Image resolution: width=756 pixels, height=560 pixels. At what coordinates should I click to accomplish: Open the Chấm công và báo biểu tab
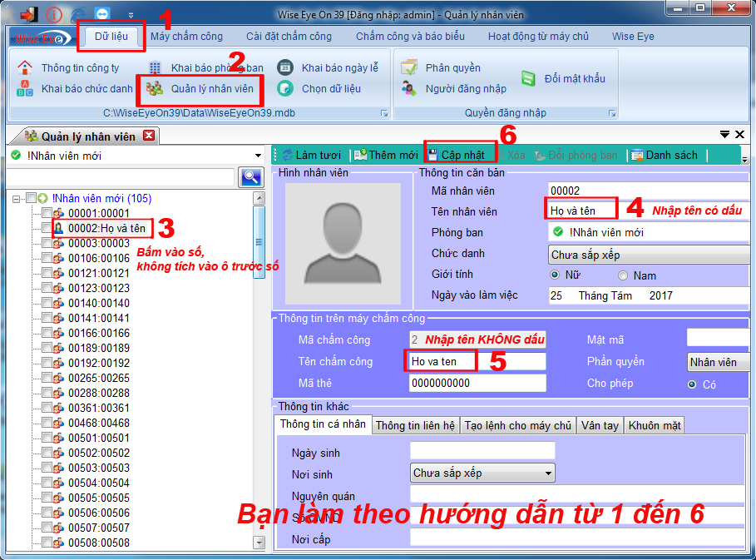410,36
